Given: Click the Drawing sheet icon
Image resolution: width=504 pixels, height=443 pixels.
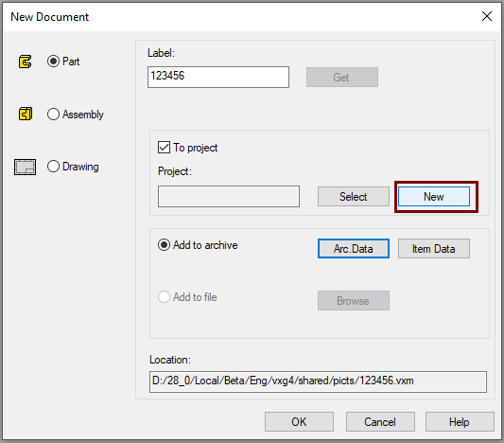Looking at the screenshot, I should coord(25,167).
